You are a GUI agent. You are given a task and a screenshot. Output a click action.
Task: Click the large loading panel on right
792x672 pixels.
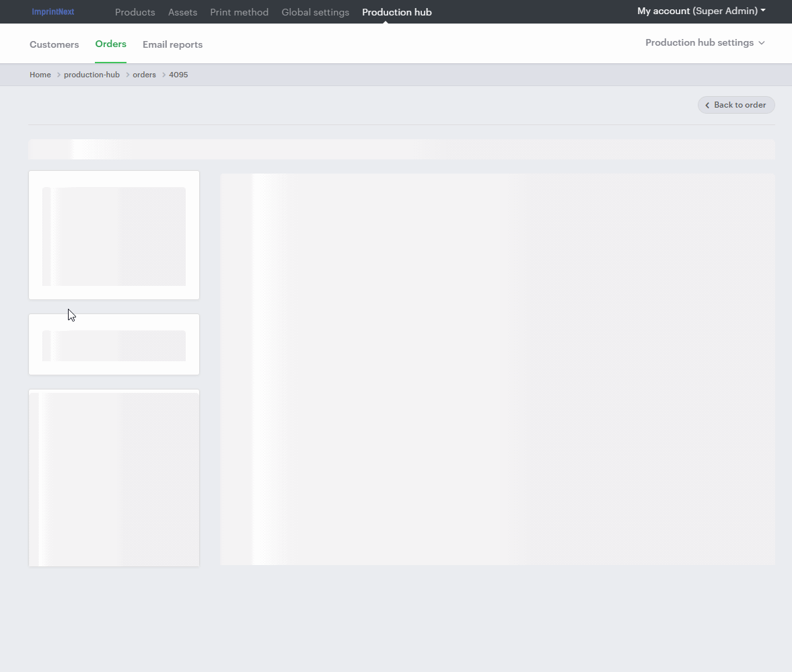[497, 369]
